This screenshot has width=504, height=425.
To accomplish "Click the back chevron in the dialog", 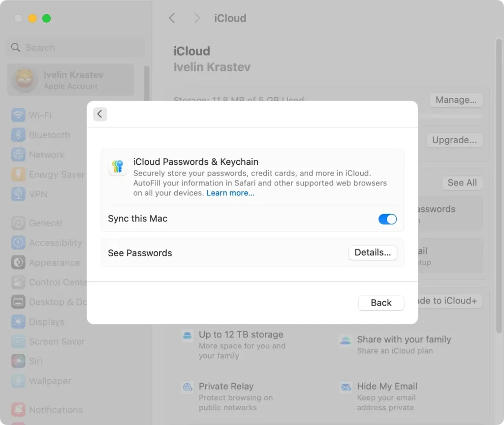I will [x=100, y=114].
